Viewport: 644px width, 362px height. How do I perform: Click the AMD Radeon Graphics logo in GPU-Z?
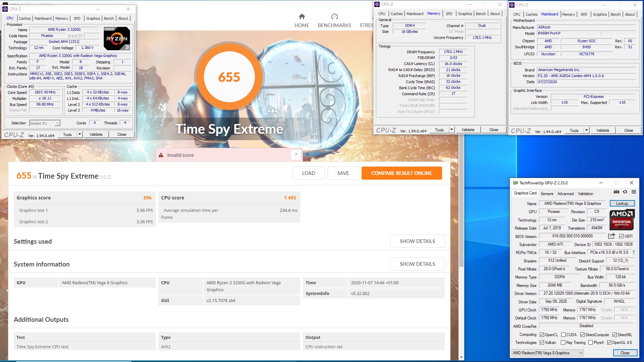point(622,220)
